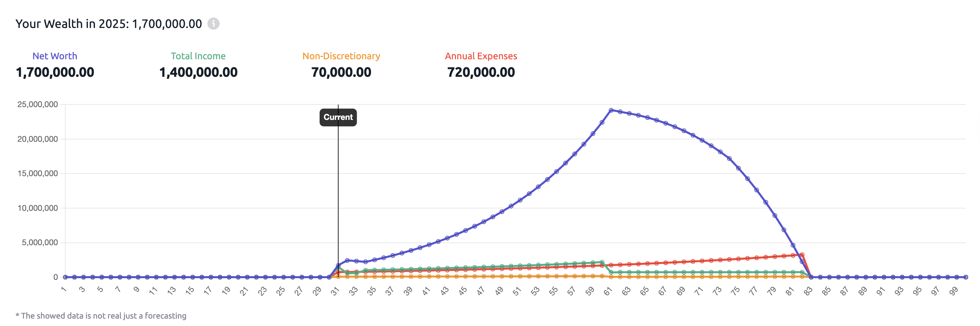Toggle the Non-Discretionary series legend
980x326 pixels.
click(341, 56)
